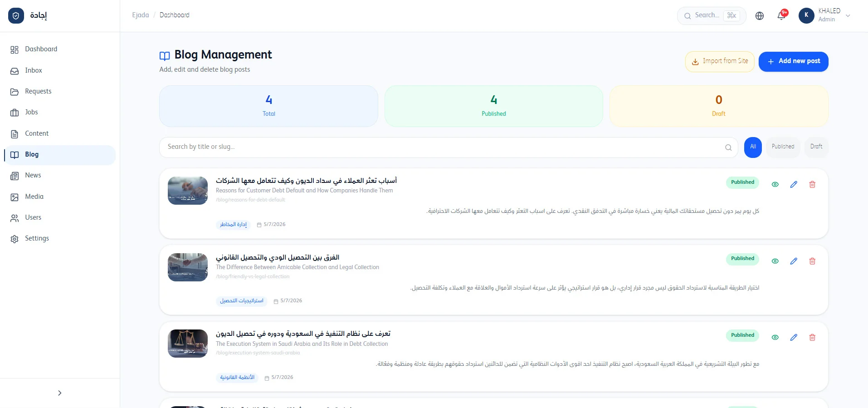Click the استراتيجيات التحصيل category tag
This screenshot has width=868, height=408.
242,301
